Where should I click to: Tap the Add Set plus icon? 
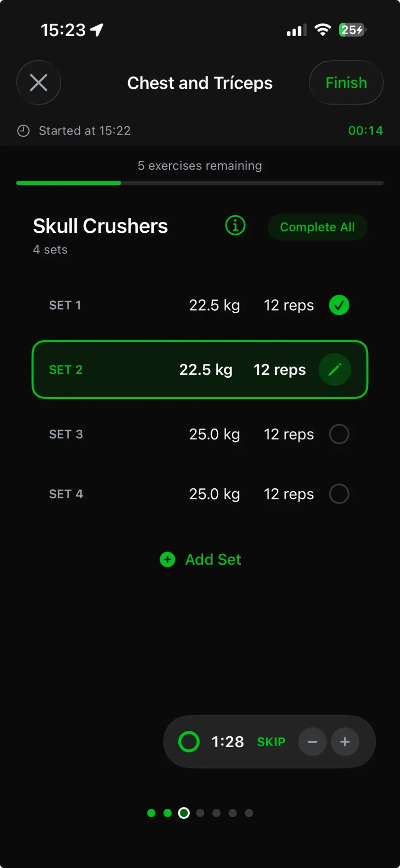[167, 559]
